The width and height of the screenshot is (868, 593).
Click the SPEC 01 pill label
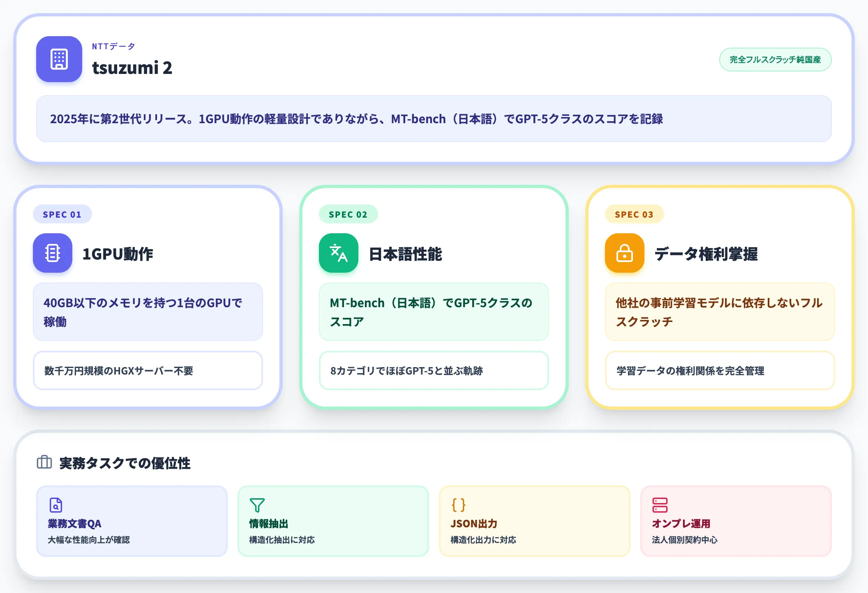(62, 214)
